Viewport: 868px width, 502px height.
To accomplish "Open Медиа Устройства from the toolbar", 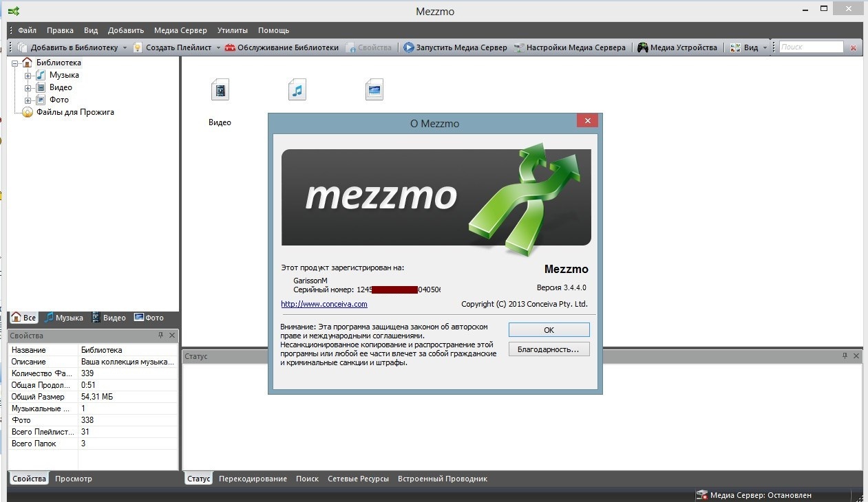I will (677, 47).
